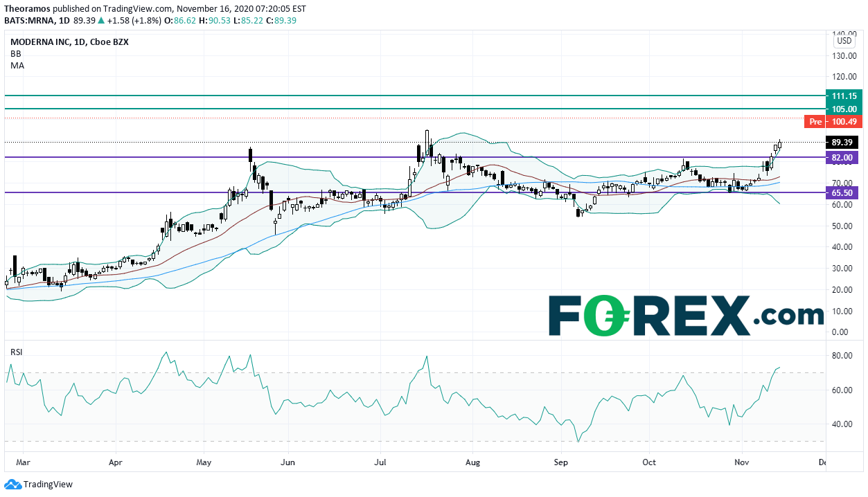The width and height of the screenshot is (868, 497).
Task: Select the 82.00 purple price label
Action: [x=843, y=158]
